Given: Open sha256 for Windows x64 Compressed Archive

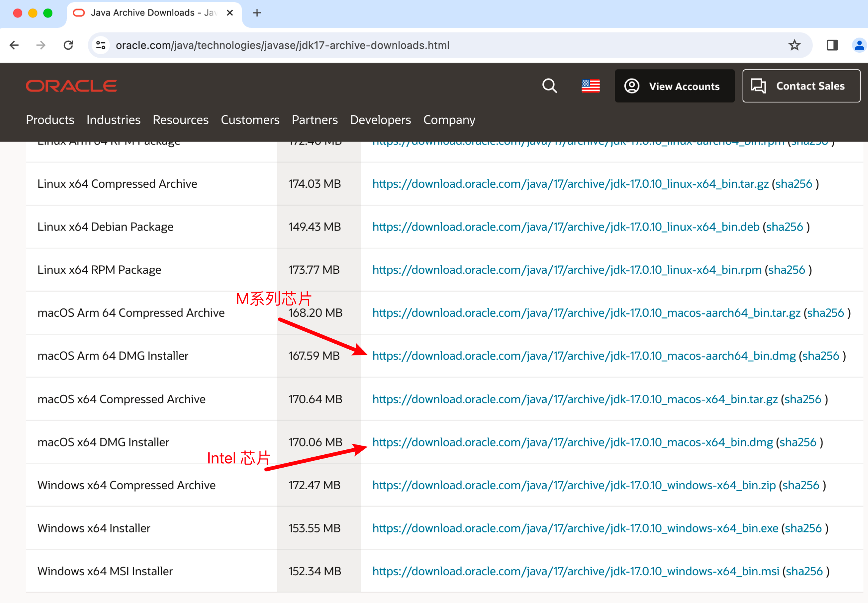Looking at the screenshot, I should point(801,485).
